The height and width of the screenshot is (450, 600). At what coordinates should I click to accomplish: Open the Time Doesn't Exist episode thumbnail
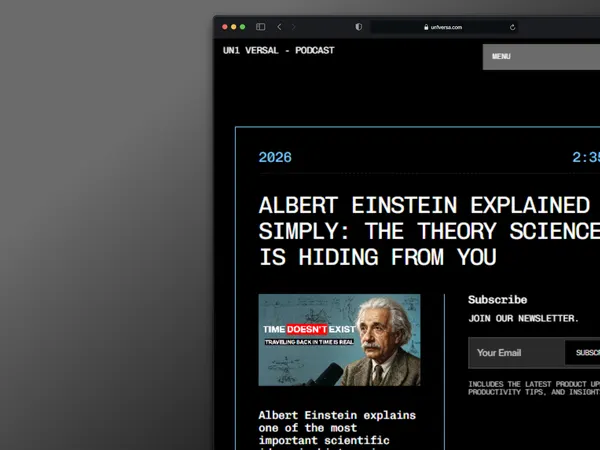pos(339,340)
